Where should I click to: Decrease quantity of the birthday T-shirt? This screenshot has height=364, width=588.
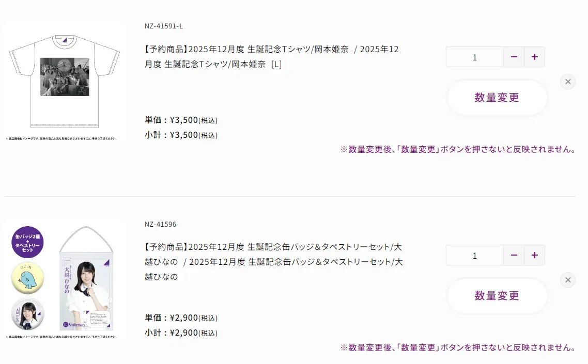tap(514, 57)
